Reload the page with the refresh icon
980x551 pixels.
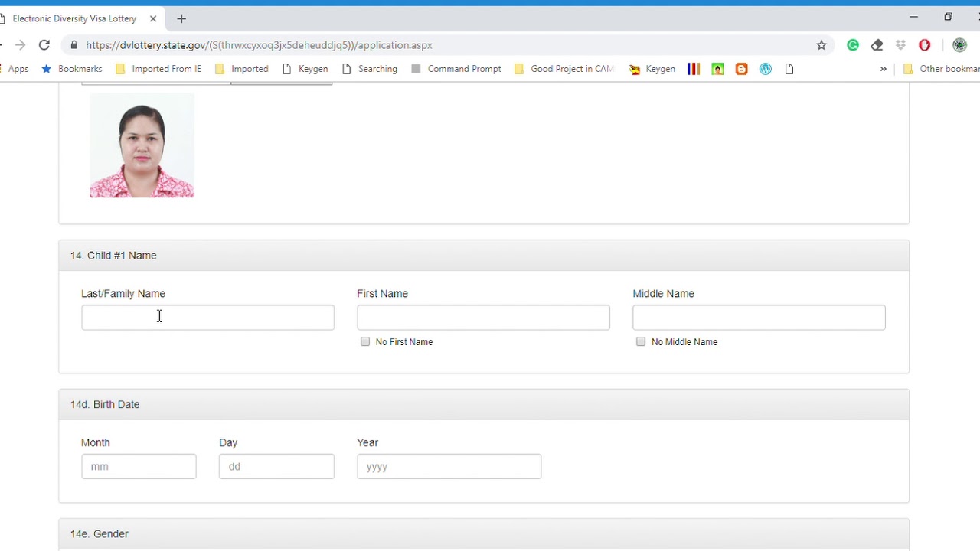click(x=44, y=45)
